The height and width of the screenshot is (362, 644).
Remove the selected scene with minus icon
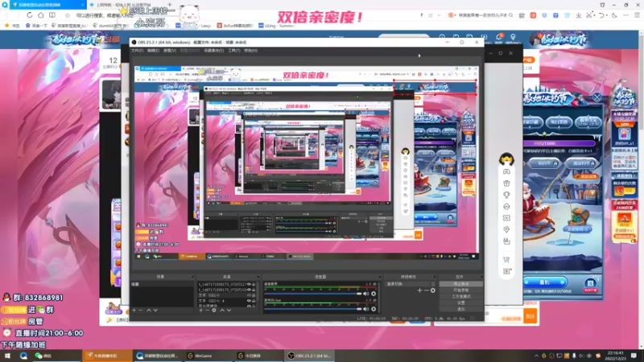[x=141, y=311]
